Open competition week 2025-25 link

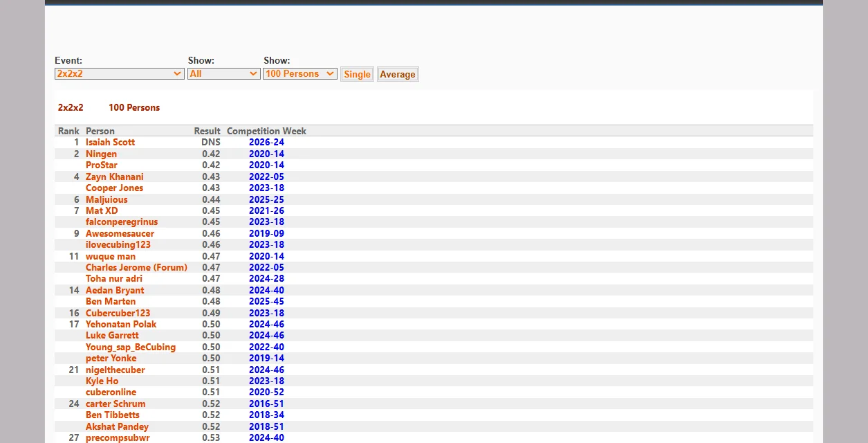click(266, 199)
